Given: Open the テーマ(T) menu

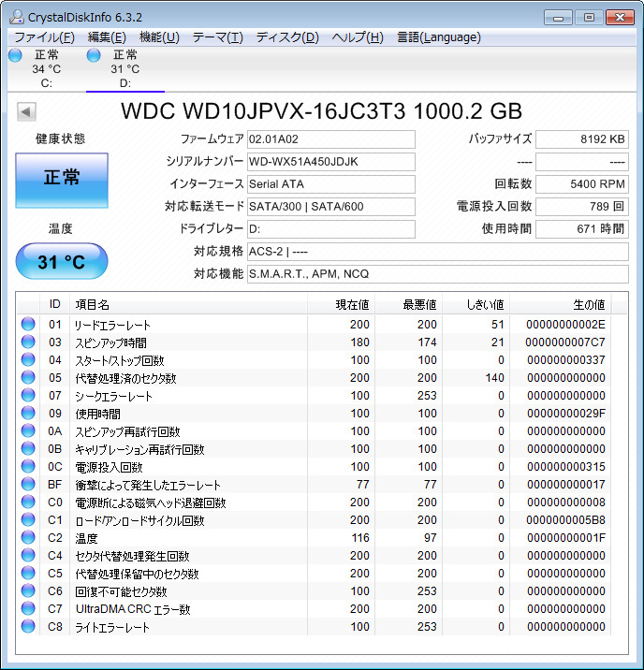Looking at the screenshot, I should (217, 37).
